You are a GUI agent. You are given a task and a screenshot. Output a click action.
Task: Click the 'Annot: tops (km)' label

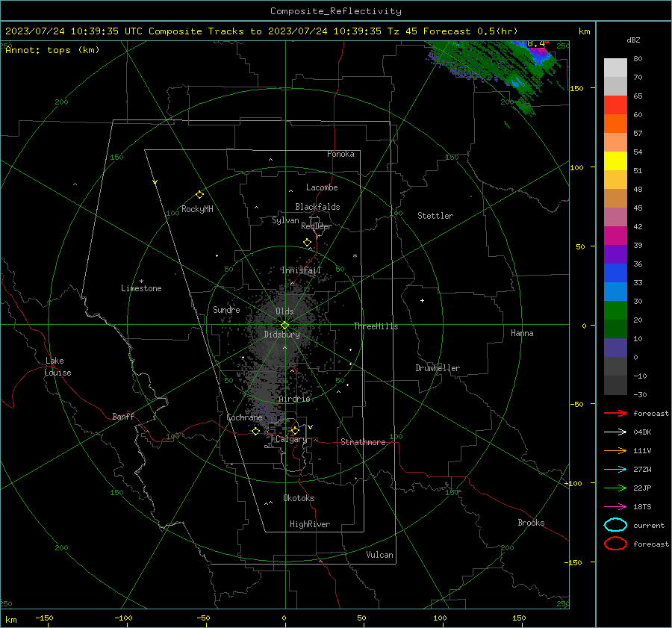coord(52,50)
